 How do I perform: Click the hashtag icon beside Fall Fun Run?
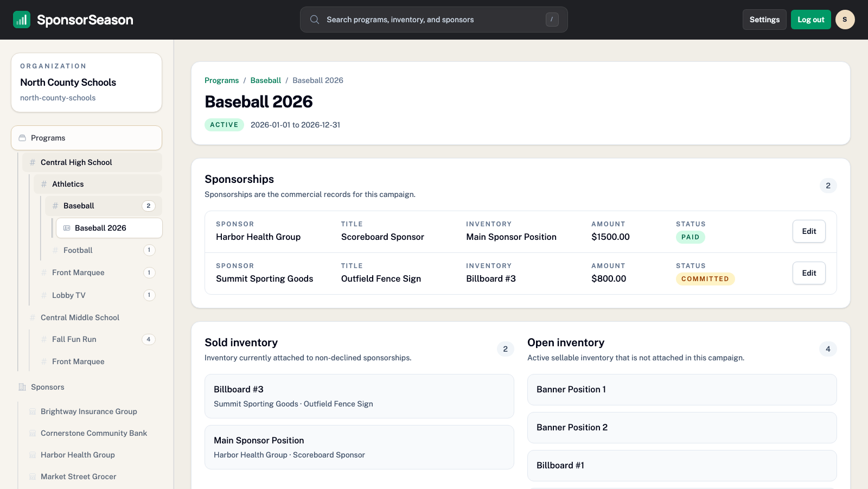[43, 339]
